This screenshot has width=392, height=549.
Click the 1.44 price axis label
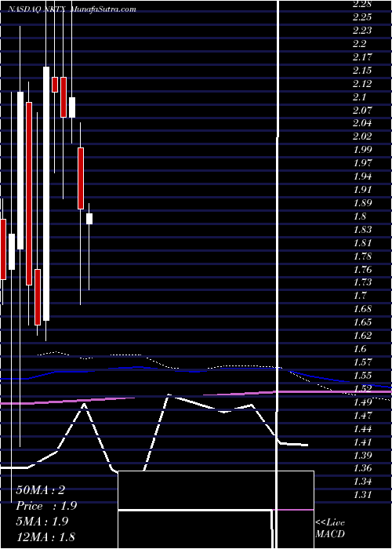tap(362, 428)
